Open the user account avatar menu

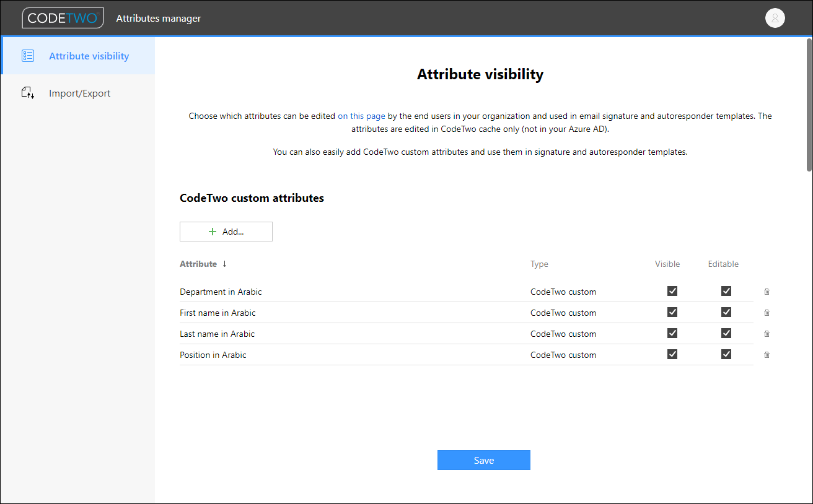click(x=775, y=18)
